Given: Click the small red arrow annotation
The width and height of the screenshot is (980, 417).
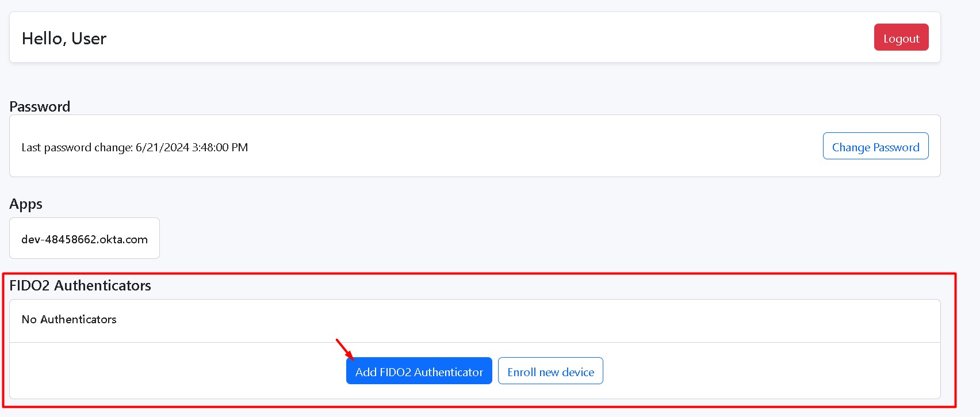Looking at the screenshot, I should (x=344, y=348).
